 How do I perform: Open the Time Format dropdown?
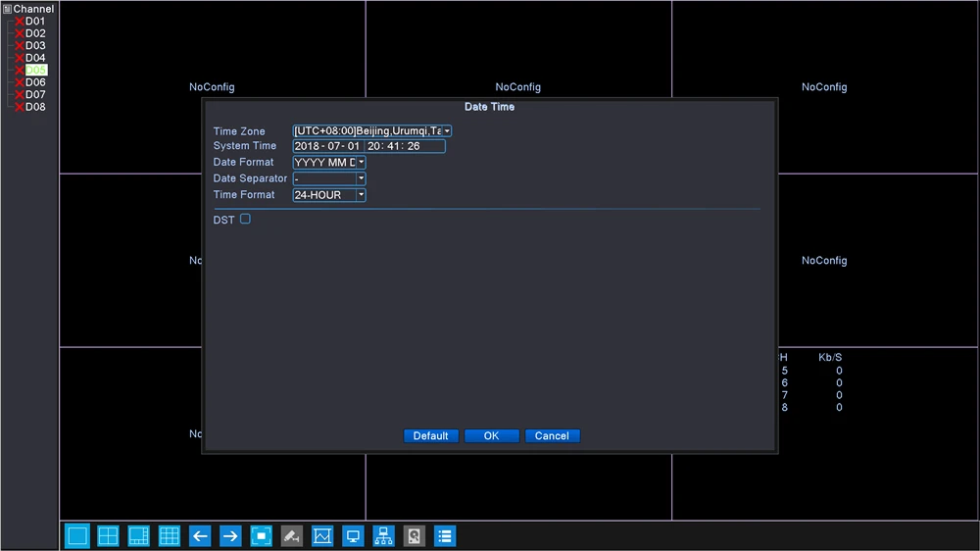[361, 194]
